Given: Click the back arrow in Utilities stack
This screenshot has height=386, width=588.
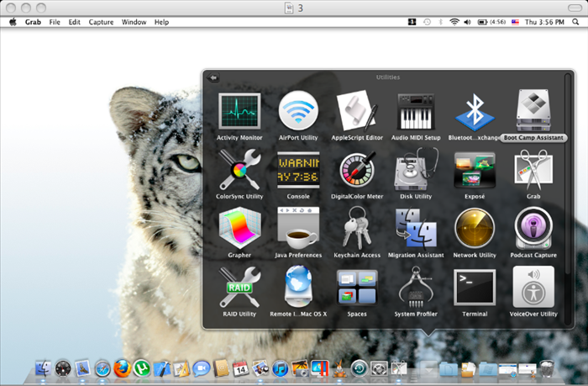Looking at the screenshot, I should [x=213, y=77].
